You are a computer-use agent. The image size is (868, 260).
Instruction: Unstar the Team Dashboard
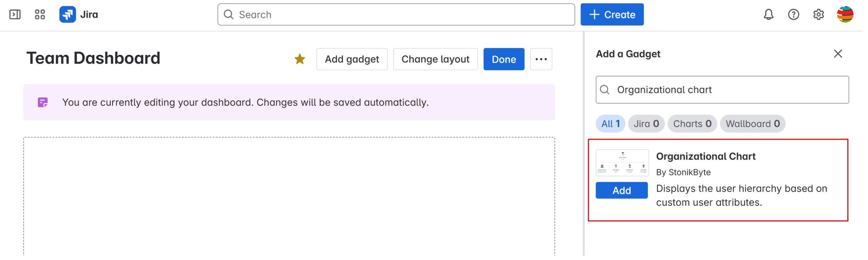[299, 59]
